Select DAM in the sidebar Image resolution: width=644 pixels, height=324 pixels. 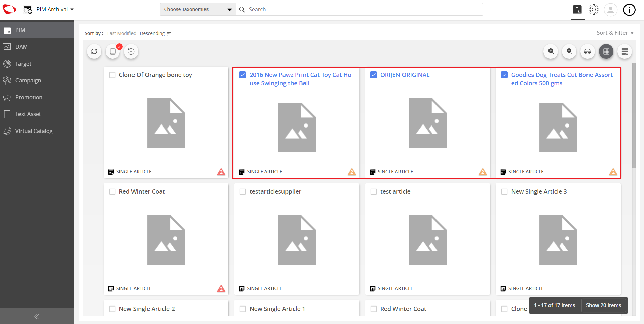pyautogui.click(x=37, y=47)
